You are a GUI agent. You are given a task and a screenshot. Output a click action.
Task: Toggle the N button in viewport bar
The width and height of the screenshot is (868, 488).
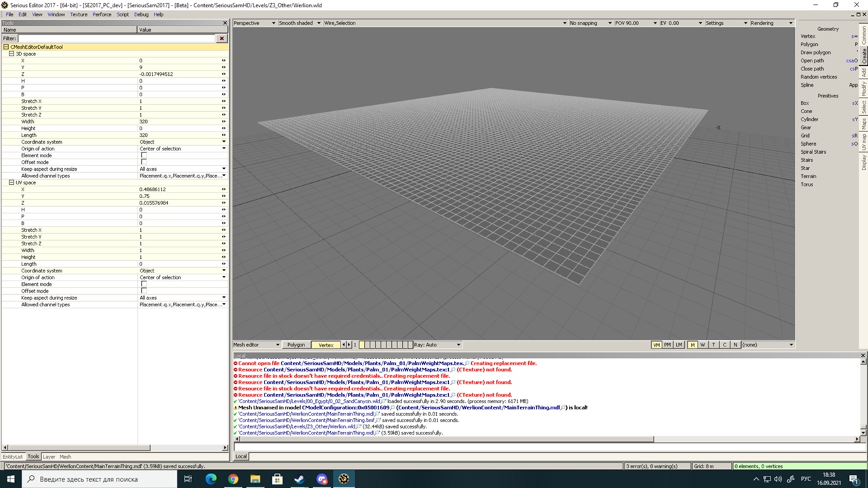(735, 345)
